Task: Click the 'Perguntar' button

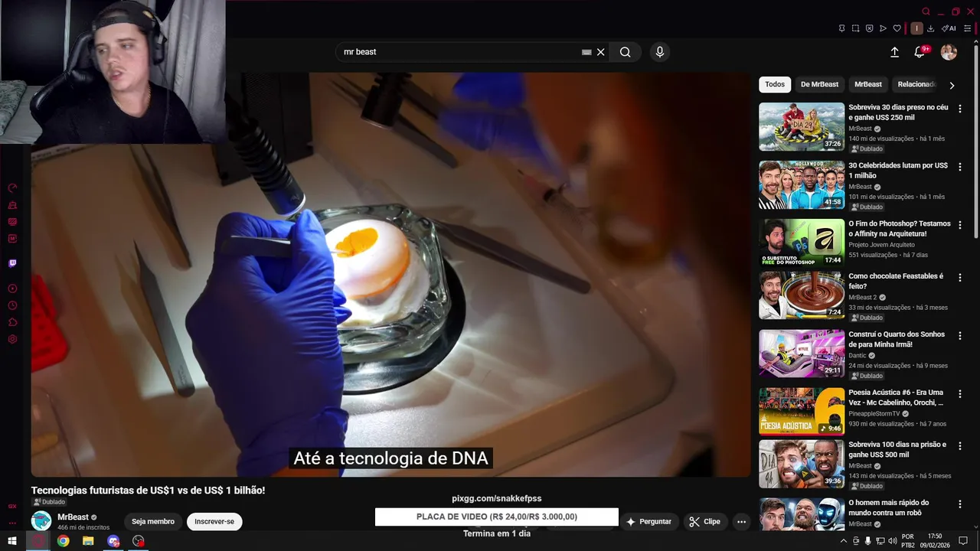Action: click(648, 522)
